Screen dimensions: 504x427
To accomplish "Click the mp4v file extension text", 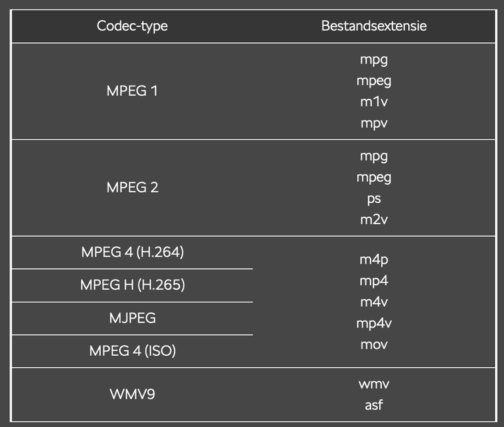I will (374, 324).
